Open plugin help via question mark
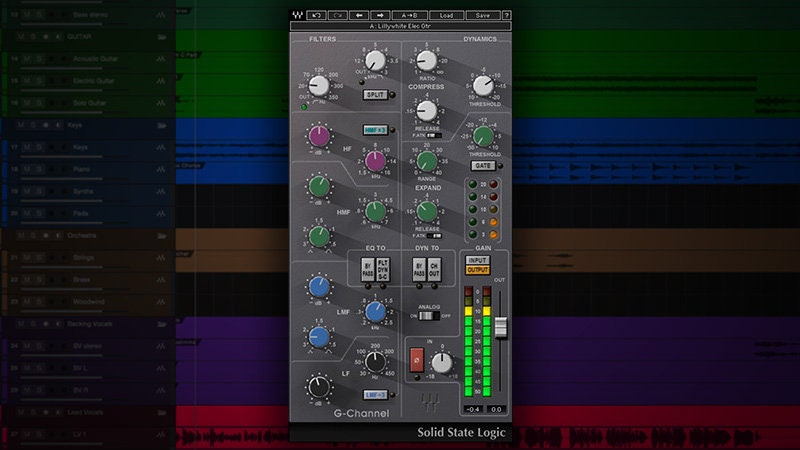Image resolution: width=800 pixels, height=450 pixels. coord(506,15)
